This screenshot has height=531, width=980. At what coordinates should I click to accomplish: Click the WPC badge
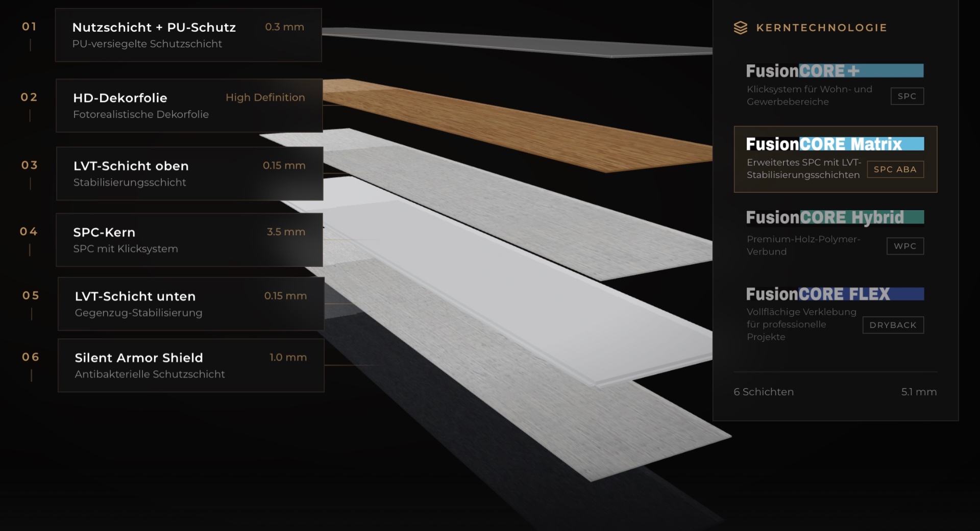pyautogui.click(x=905, y=246)
